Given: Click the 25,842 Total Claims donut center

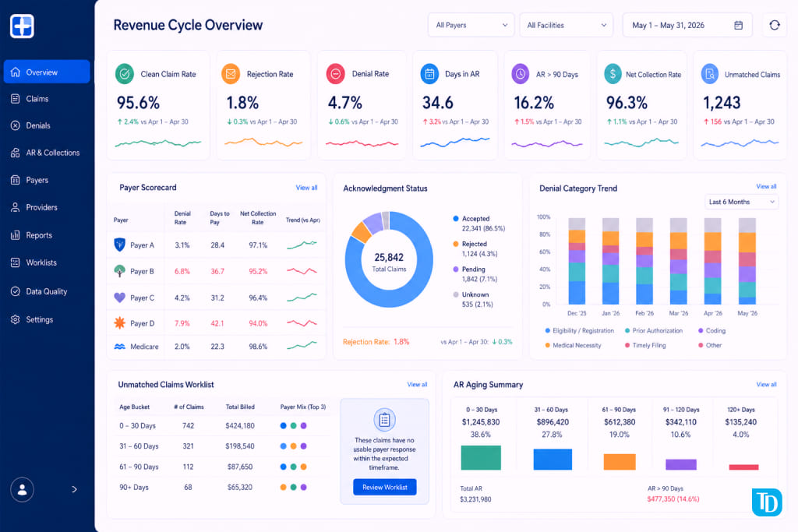Looking at the screenshot, I should (389, 262).
